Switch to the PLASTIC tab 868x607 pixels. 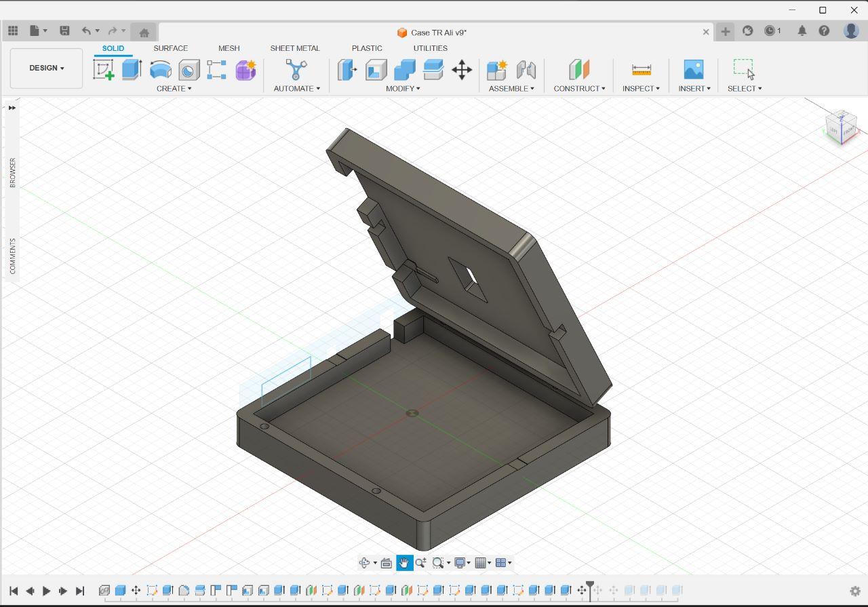tap(367, 48)
